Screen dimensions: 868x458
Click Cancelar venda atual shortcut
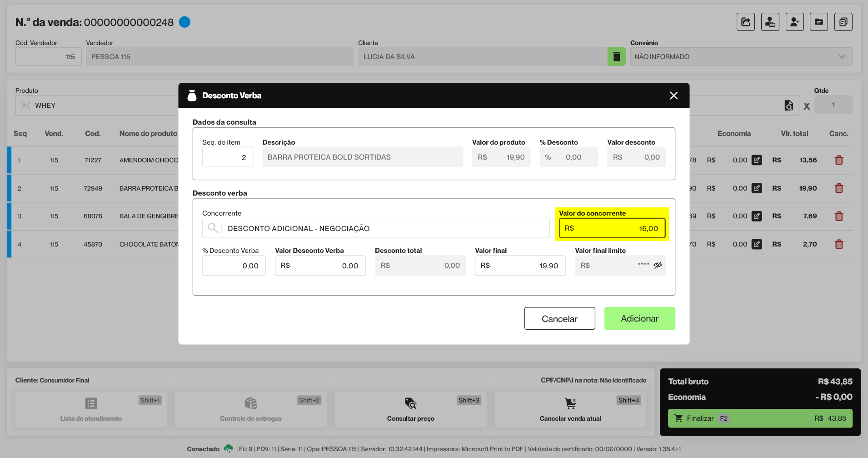tap(570, 409)
